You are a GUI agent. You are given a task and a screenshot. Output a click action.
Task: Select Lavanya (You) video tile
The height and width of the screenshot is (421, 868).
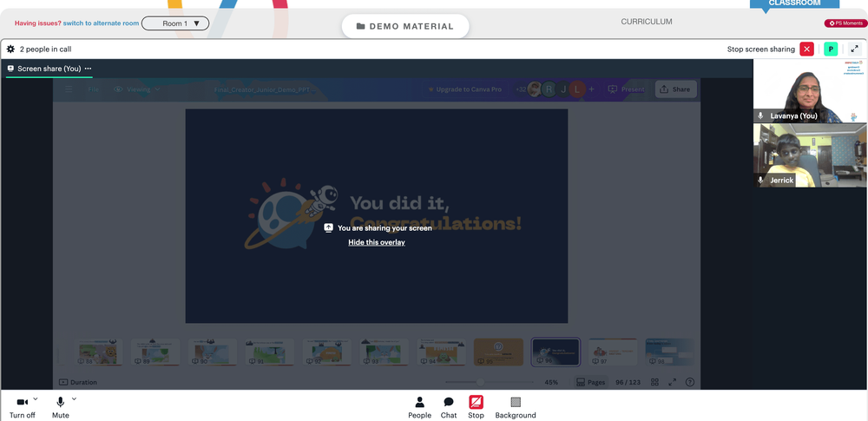[x=810, y=91]
